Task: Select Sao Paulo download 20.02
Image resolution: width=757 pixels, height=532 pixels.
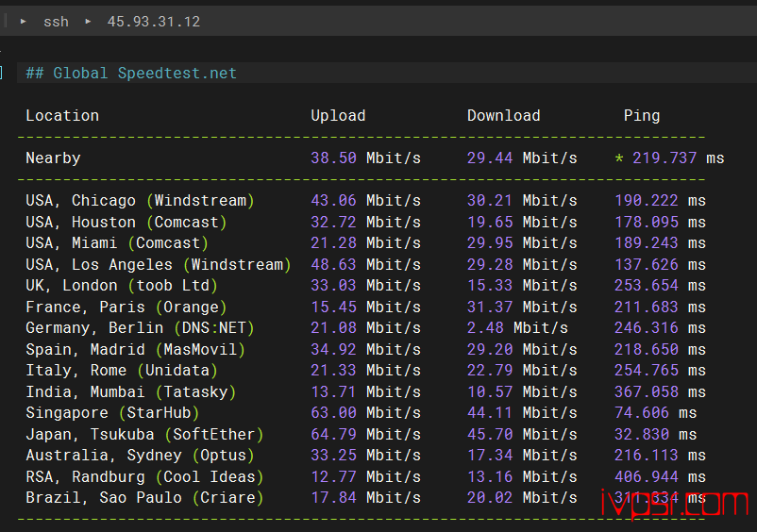Action: (490, 498)
